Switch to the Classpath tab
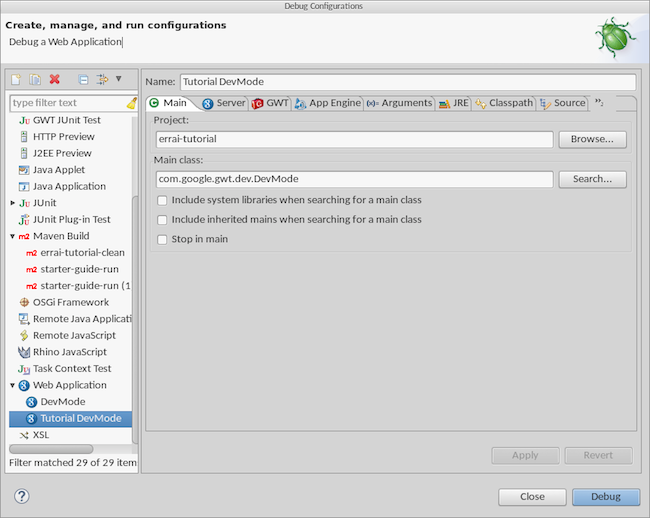Viewport: 650px width, 518px height. tap(504, 103)
